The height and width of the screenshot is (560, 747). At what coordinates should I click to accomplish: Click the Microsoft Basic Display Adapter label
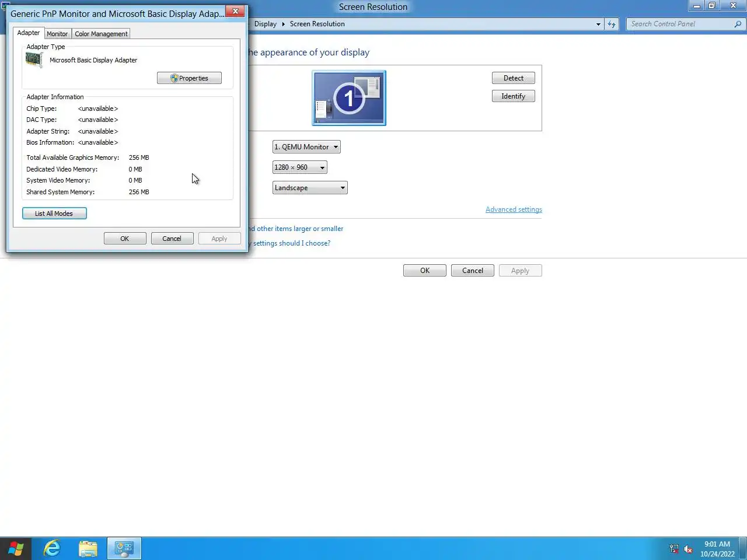click(93, 60)
